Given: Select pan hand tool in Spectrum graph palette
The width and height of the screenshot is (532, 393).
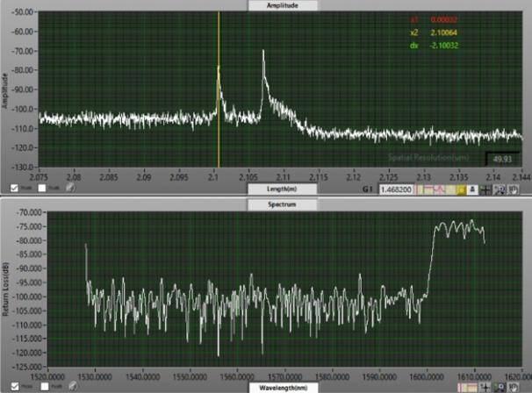Looking at the screenshot, I should (511, 386).
